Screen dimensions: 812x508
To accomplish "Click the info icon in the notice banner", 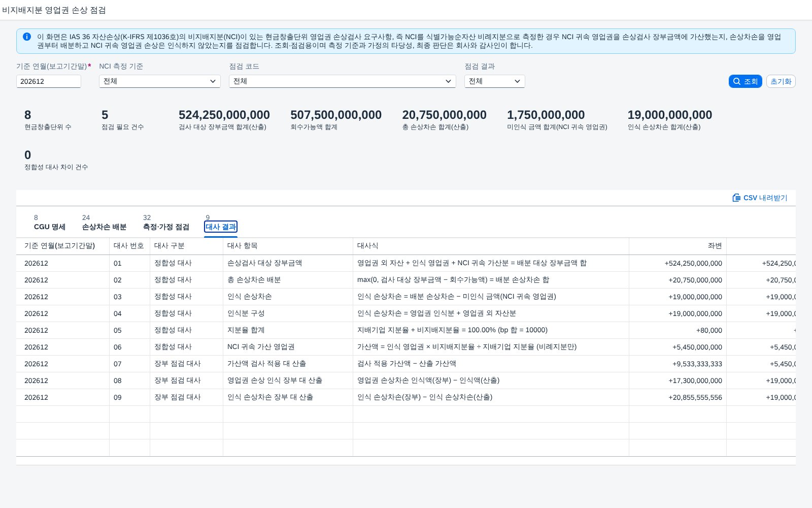I will pyautogui.click(x=27, y=37).
